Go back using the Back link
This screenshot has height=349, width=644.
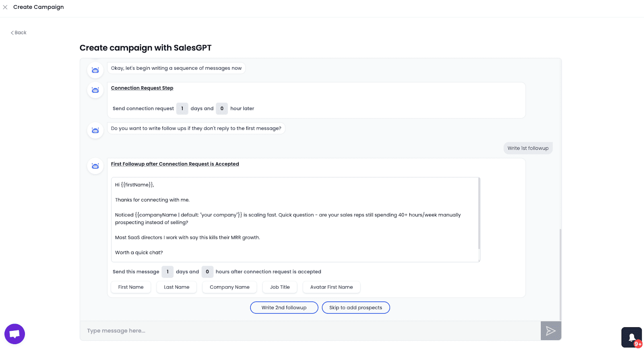19,33
